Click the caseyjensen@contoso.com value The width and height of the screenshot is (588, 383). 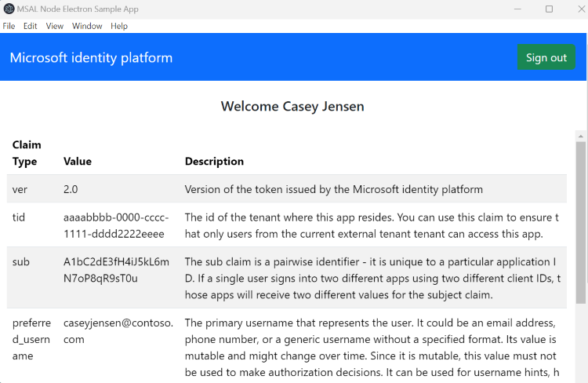[x=118, y=330]
